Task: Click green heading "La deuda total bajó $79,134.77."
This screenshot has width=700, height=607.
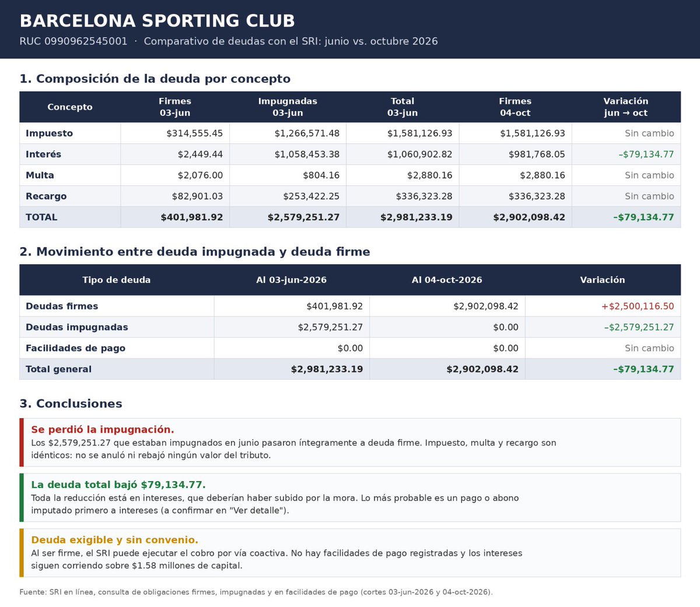Action: click(x=118, y=485)
